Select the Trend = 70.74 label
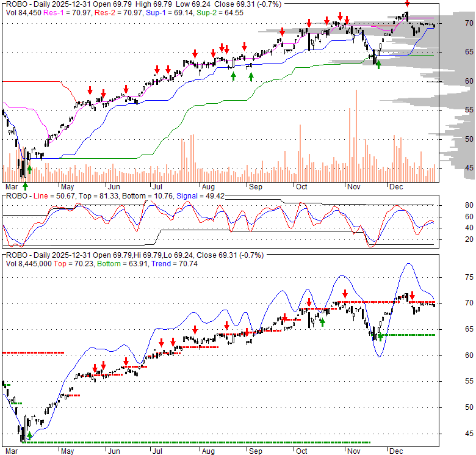476x455 pixels. pos(175,264)
